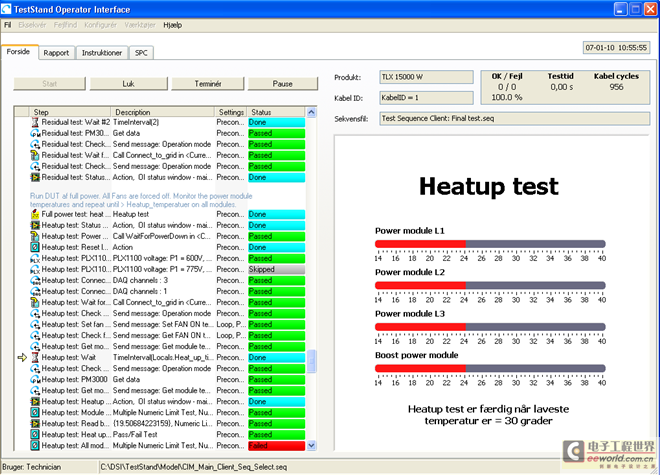Click the yellow execution pointer arrow
Screen dimensions: 660x475
22,358
